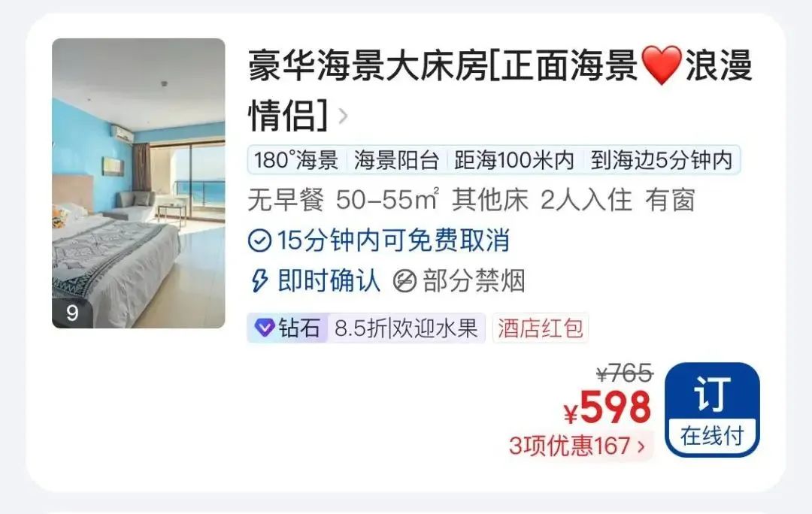Open the hotel room photo thumbnail
The image size is (812, 514).
point(138,183)
